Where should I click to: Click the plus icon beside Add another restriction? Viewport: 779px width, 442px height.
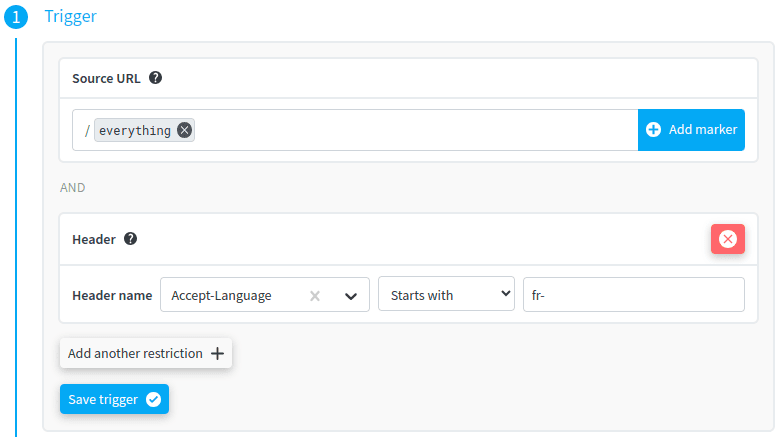coord(217,353)
